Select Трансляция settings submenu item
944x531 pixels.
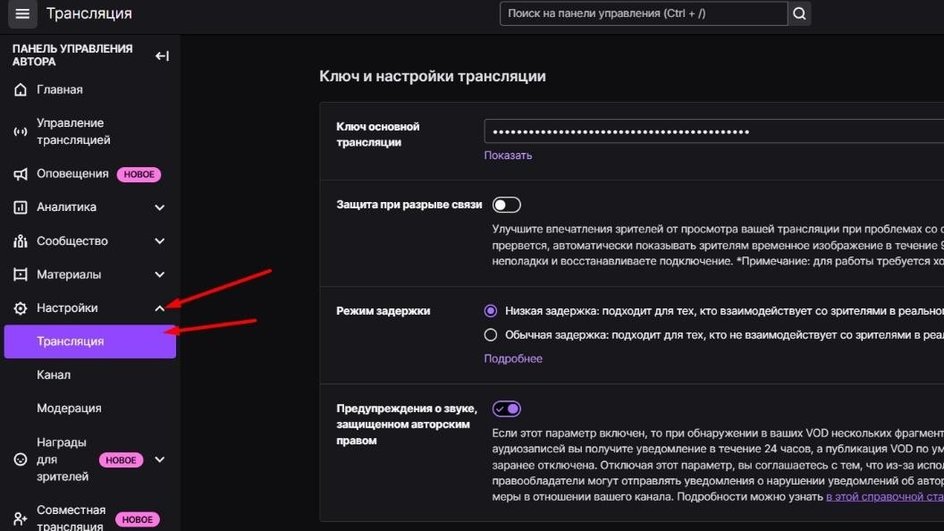click(x=90, y=341)
